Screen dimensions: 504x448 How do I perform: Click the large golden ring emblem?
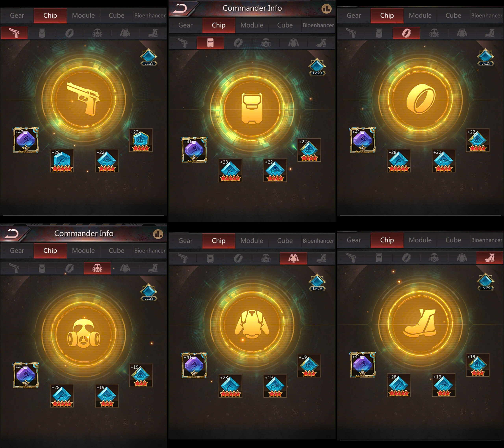(421, 99)
